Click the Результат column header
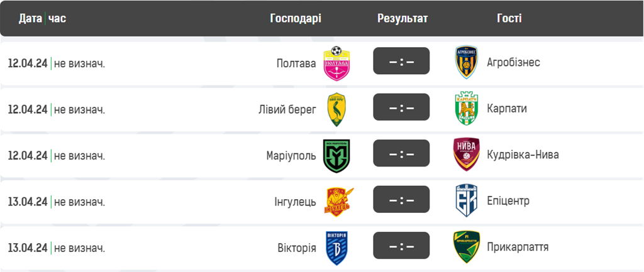644x272 pixels. click(x=402, y=18)
